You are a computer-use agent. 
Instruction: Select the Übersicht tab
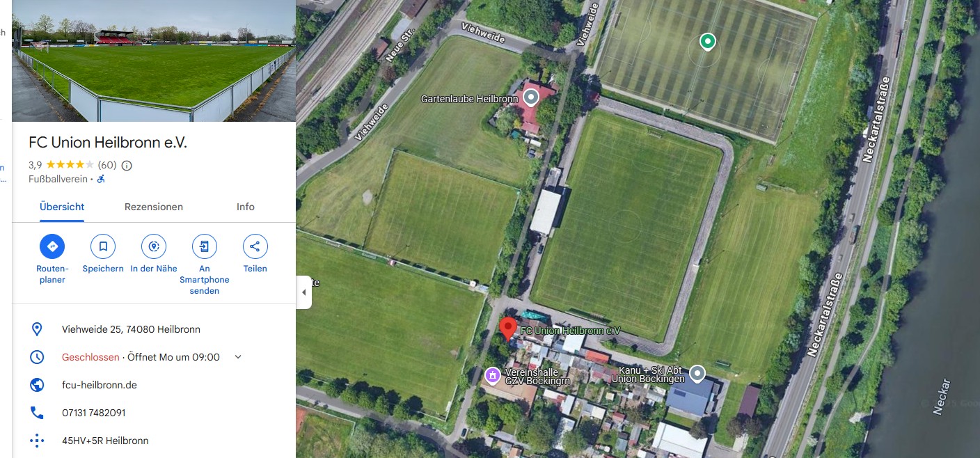62,207
